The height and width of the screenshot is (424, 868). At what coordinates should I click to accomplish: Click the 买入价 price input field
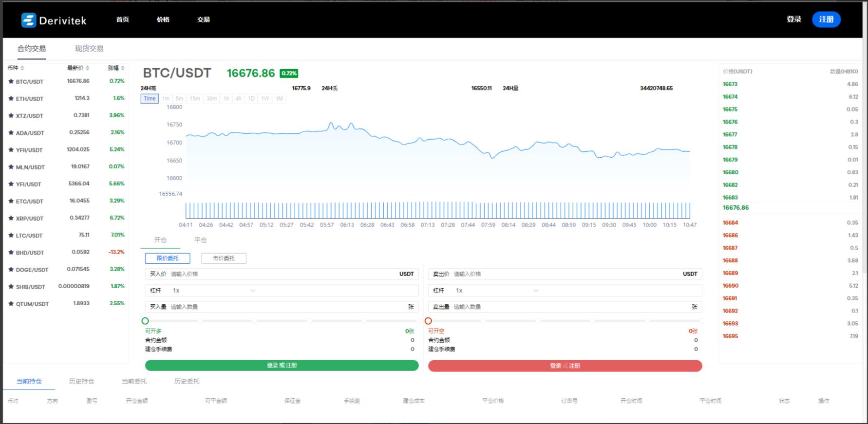283,274
